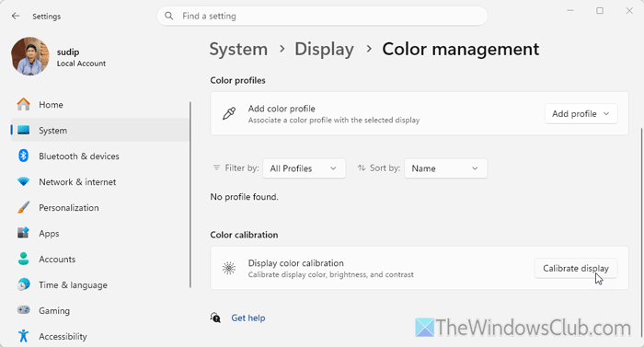Click the Add color profile title
The height and width of the screenshot is (347, 644).
(282, 109)
